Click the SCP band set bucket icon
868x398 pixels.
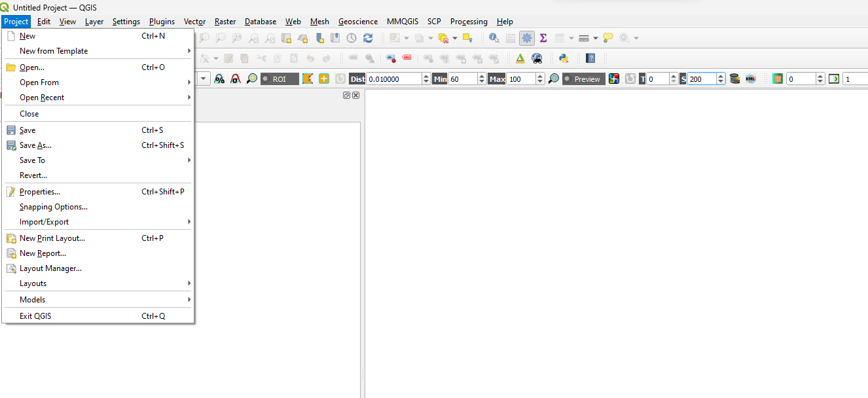coord(735,79)
